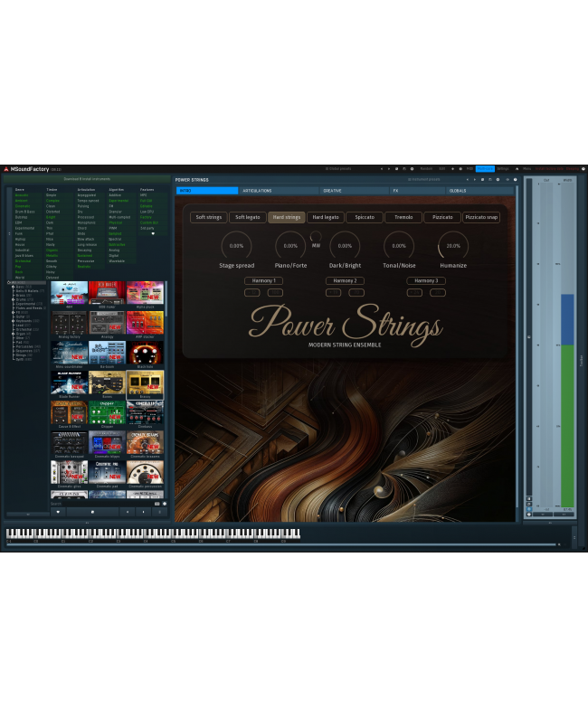Viewport: 588px width, 718px height.
Task: Select Strings category in the tree
Action: pos(22,354)
